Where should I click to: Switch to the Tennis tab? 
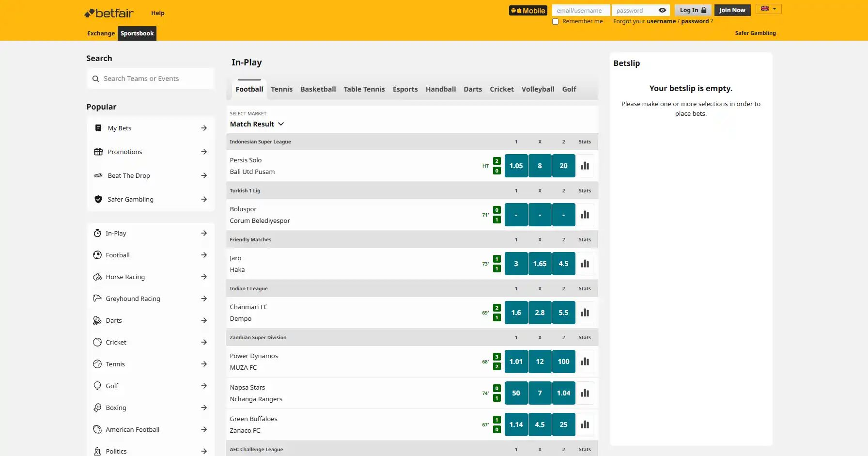[281, 89]
